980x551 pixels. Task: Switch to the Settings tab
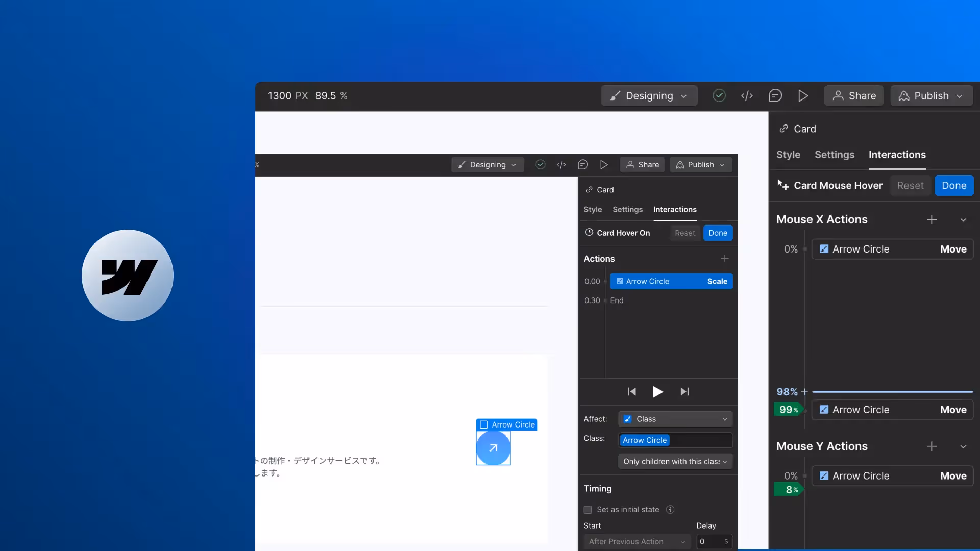pos(834,155)
